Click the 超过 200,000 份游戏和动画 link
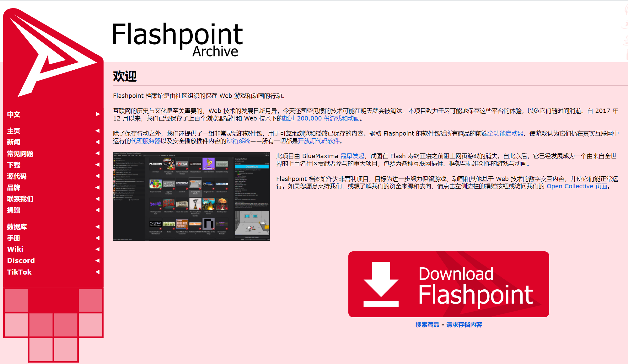Image resolution: width=628 pixels, height=364 pixels. pos(321,118)
